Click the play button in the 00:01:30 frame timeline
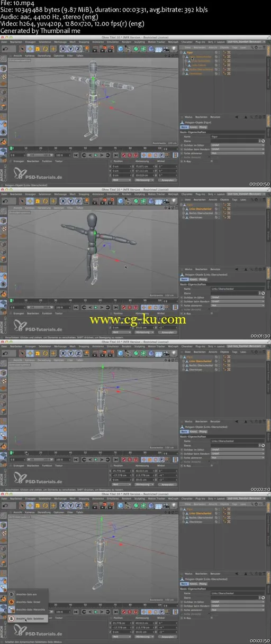The image size is (271, 644). pos(96,306)
